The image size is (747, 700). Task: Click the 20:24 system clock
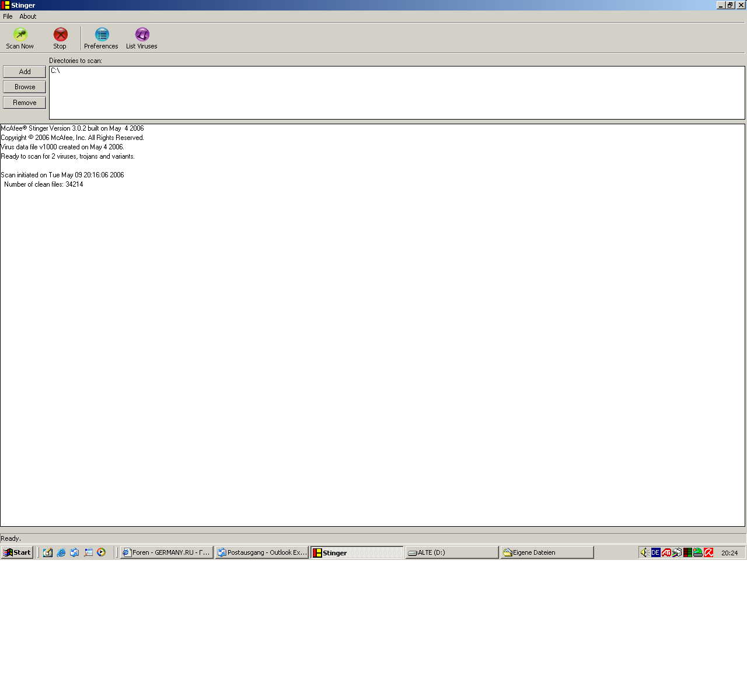coord(729,553)
